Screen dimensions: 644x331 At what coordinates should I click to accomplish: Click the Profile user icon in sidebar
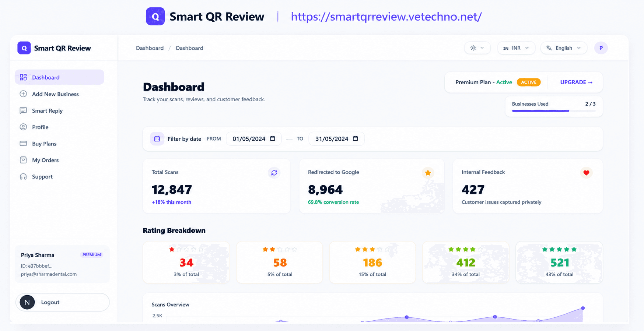[x=23, y=127]
